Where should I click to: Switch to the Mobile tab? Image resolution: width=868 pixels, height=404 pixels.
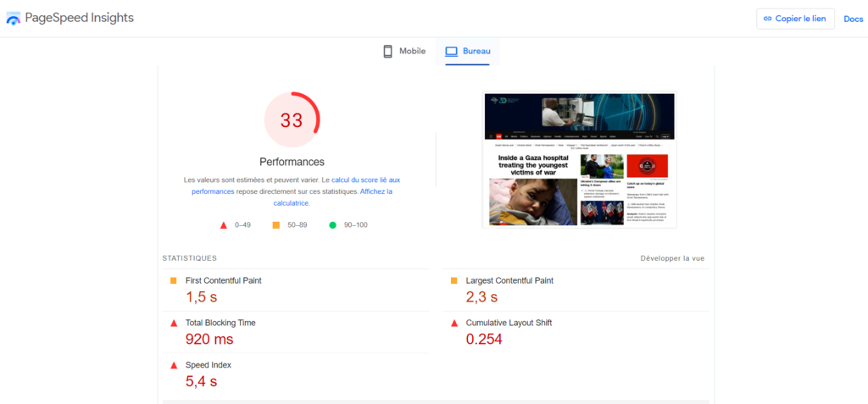[403, 52]
